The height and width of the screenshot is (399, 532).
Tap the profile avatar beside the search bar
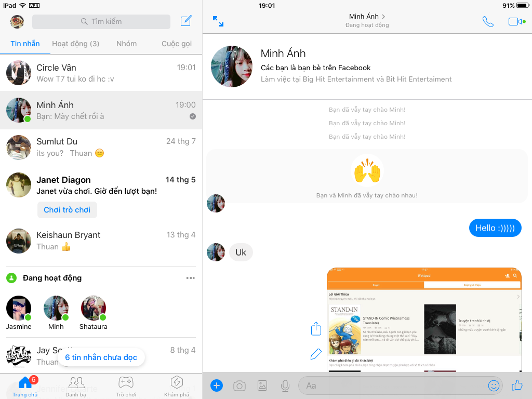coord(17,22)
